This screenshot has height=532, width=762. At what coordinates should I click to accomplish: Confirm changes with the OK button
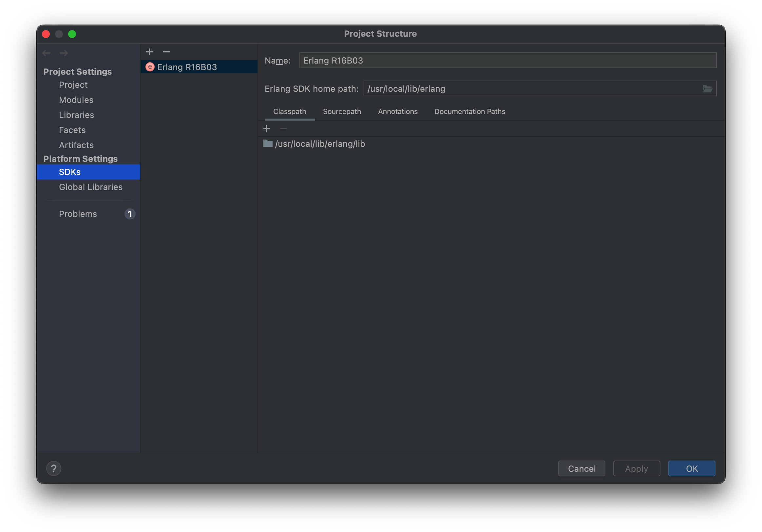[x=692, y=468]
